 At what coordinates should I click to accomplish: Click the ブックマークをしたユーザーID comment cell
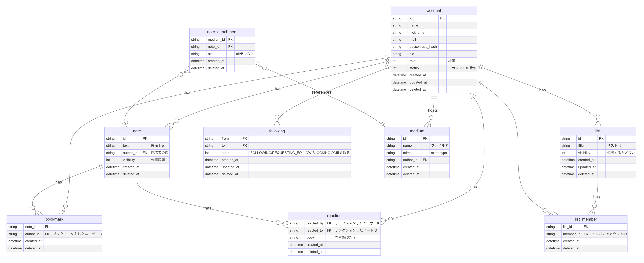pos(76,234)
